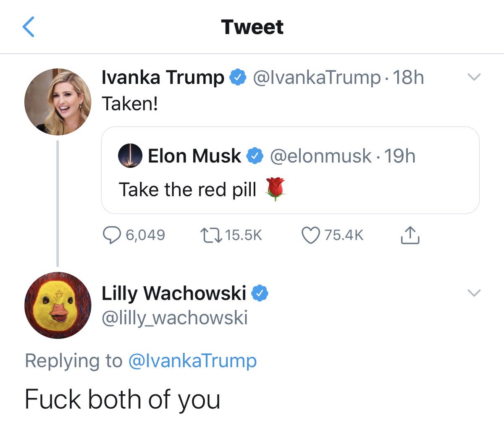Click the reply bubble icon with 6,049

(112, 235)
